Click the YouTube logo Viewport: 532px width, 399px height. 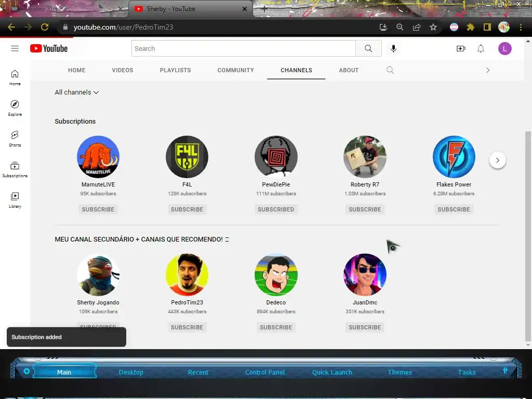click(x=49, y=48)
